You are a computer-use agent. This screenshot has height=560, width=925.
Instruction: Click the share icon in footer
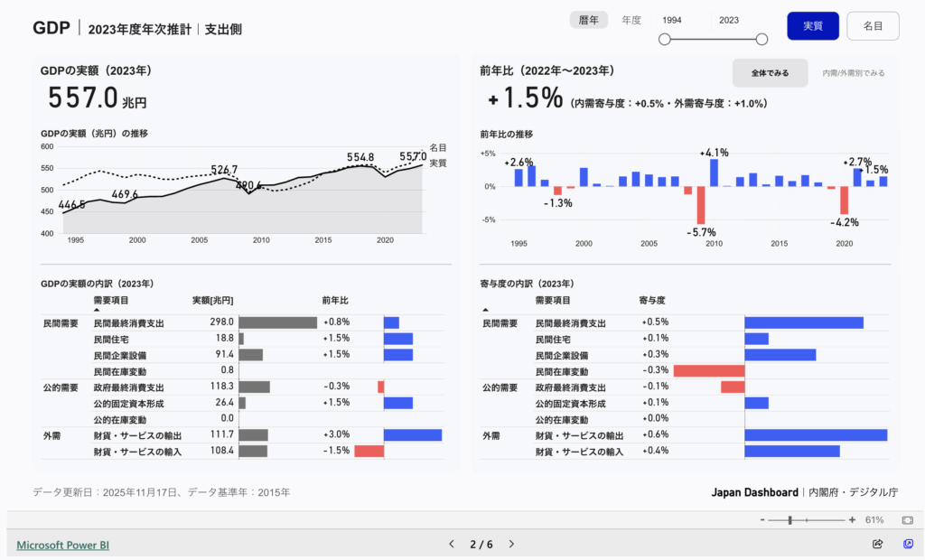[877, 544]
